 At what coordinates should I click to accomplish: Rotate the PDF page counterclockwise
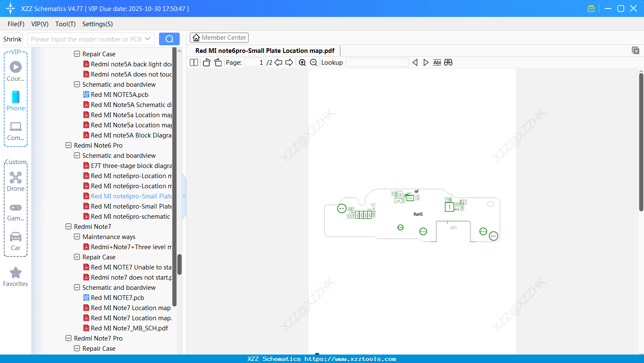[x=206, y=63]
